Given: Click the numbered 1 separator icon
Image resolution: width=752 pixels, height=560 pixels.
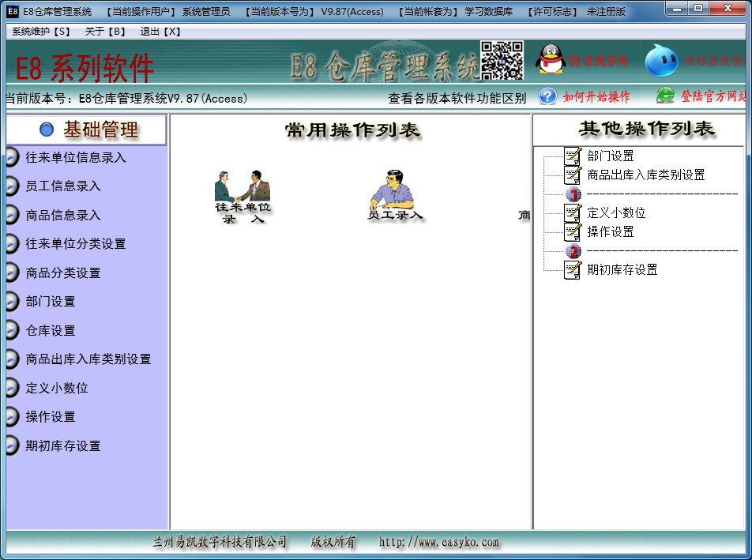Looking at the screenshot, I should [x=573, y=194].
